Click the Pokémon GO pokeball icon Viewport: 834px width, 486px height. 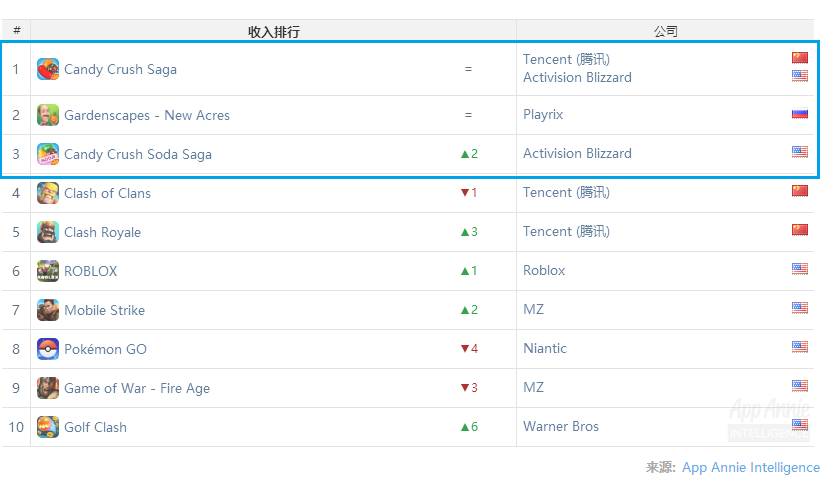(x=48, y=349)
